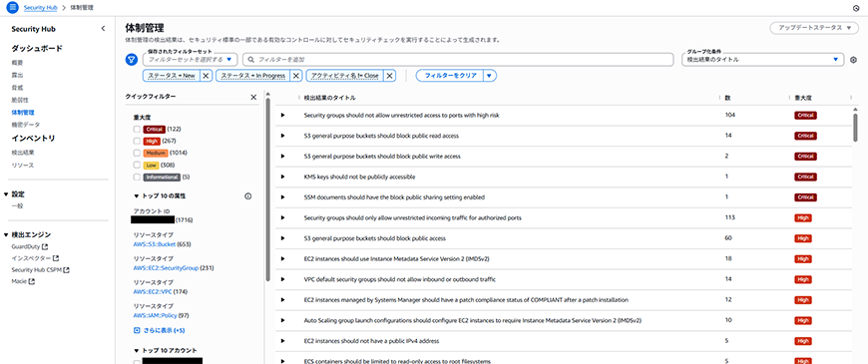This screenshot has height=364, width=868.
Task: Click the さらに表示 (+5) plus icon
Action: click(x=137, y=330)
